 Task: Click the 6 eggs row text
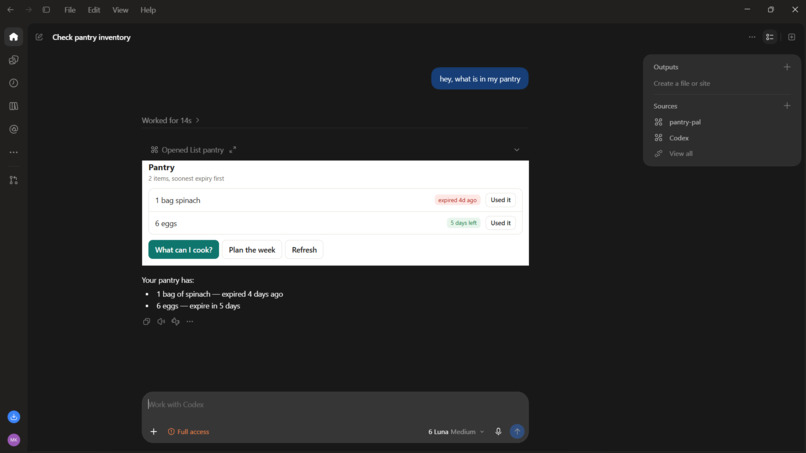[x=166, y=223]
